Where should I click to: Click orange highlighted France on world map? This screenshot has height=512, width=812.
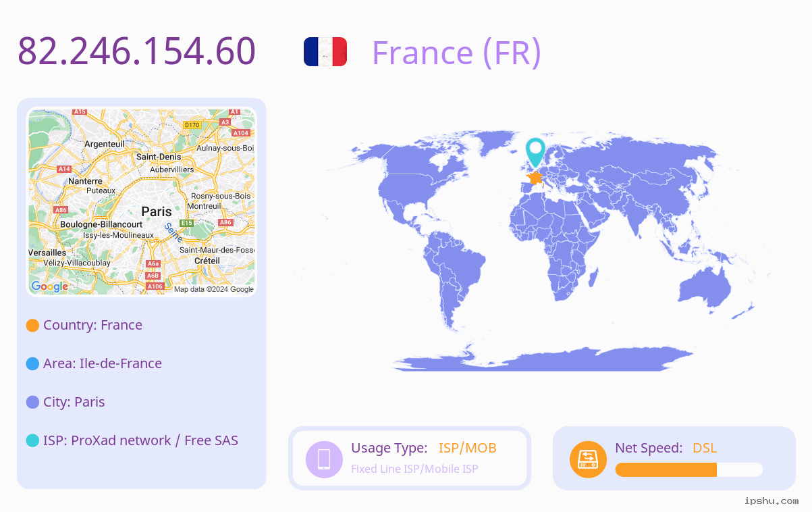[535, 178]
